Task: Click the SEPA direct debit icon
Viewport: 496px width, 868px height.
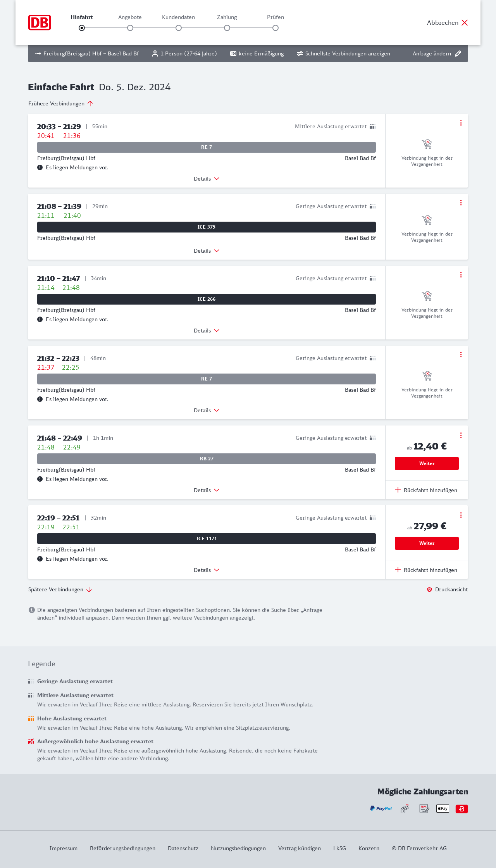Action: coord(424,808)
